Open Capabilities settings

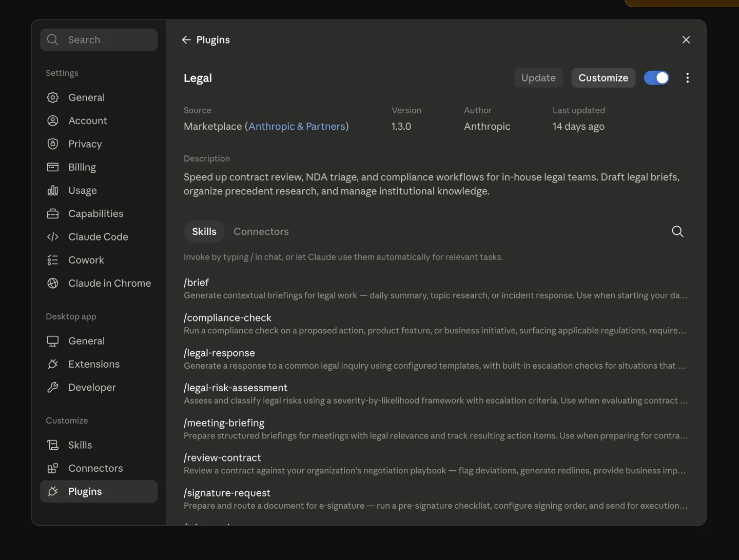tap(99, 213)
